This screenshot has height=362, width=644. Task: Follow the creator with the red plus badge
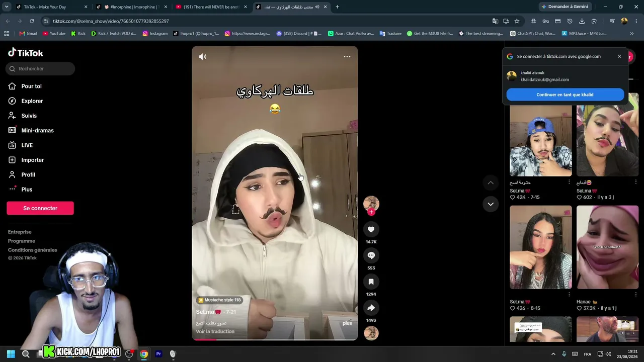pyautogui.click(x=371, y=212)
